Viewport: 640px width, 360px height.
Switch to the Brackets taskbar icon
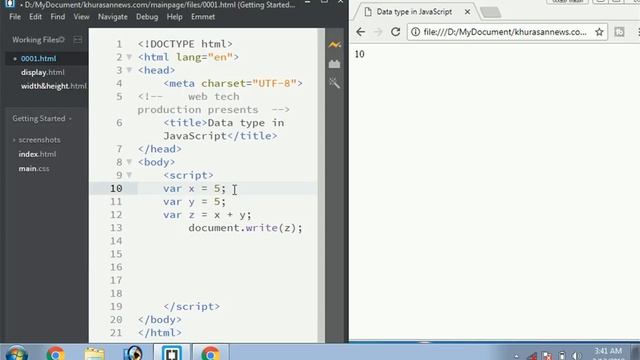pos(171,353)
